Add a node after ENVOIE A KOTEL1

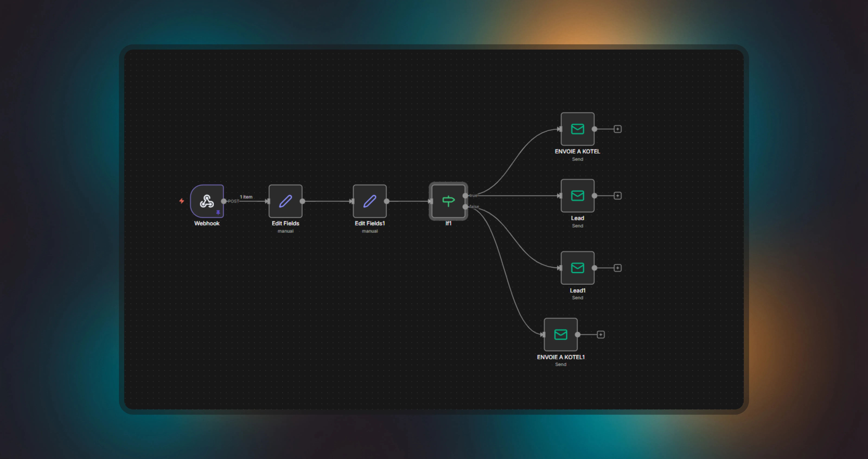pos(601,334)
